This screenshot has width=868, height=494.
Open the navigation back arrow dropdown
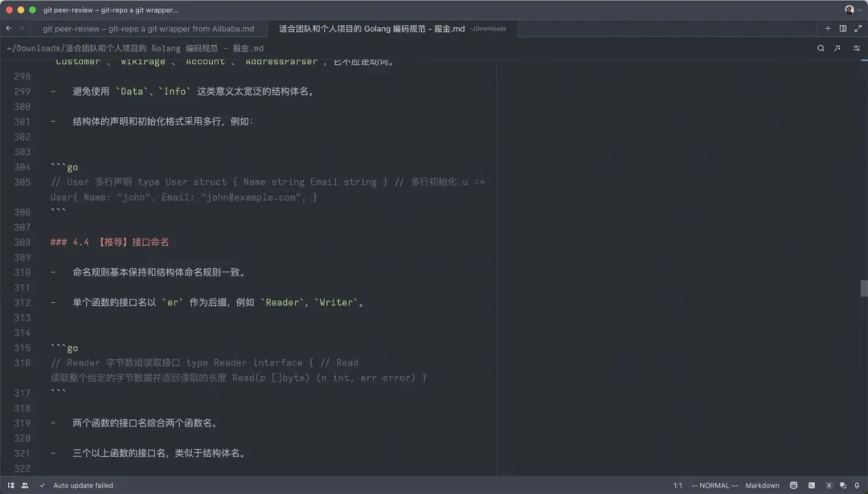coord(8,28)
